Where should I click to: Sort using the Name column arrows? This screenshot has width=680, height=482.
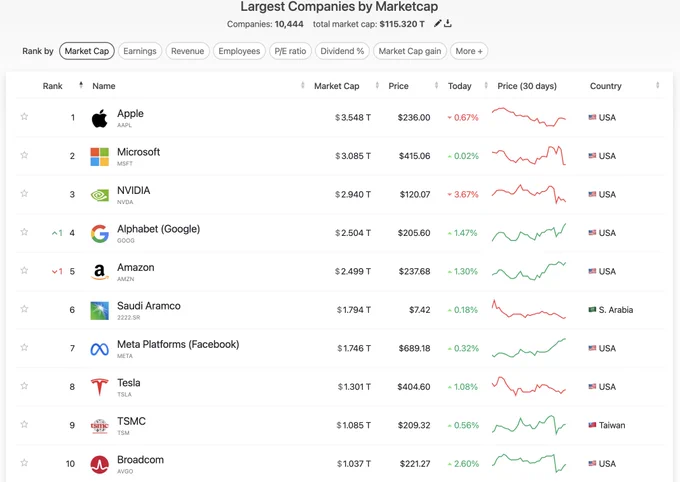pos(302,85)
